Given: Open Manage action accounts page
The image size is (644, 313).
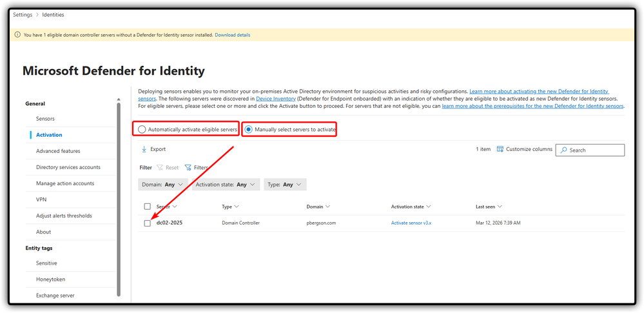Looking at the screenshot, I should 65,183.
